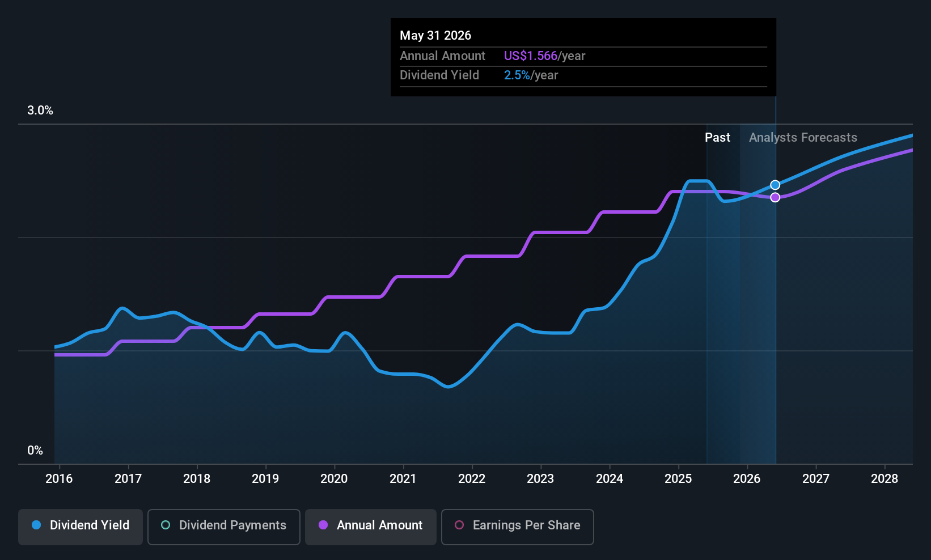This screenshot has width=931, height=560.
Task: Click the 2016 x-axis year label
Action: click(x=59, y=479)
